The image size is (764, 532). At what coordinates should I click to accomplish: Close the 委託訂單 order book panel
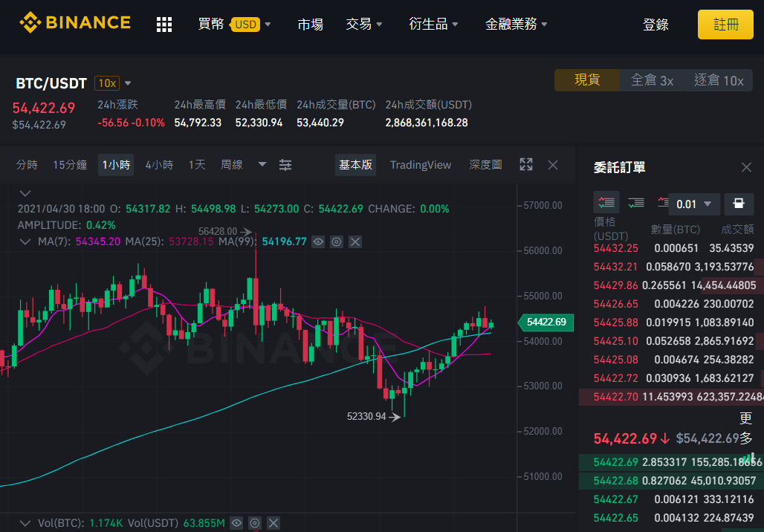[746, 168]
